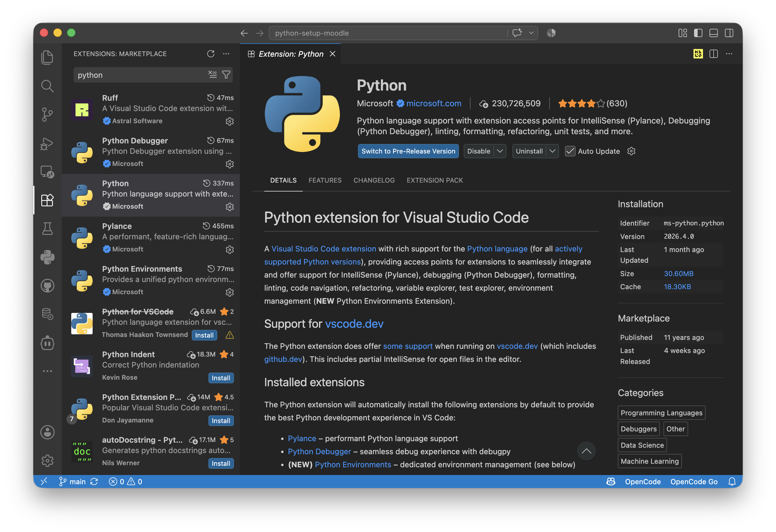Image resolution: width=776 pixels, height=532 pixels.
Task: Click the scroll-to-top arrow button
Action: click(x=586, y=451)
